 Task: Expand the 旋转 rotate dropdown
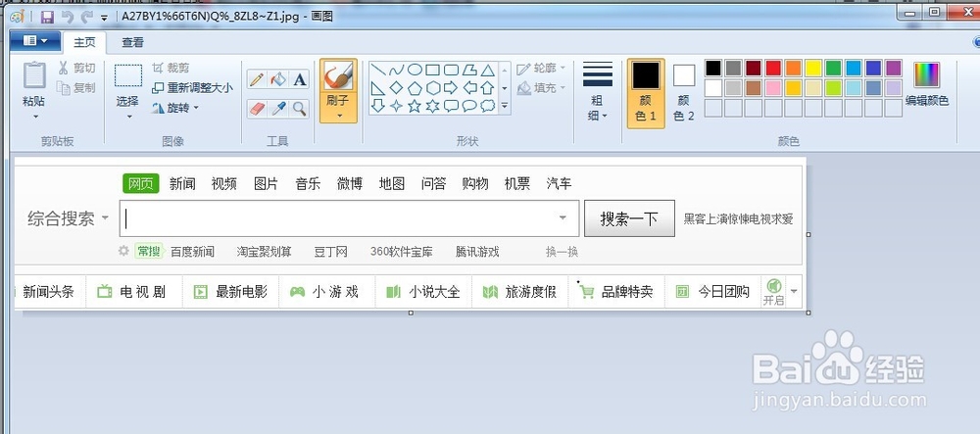click(x=175, y=108)
